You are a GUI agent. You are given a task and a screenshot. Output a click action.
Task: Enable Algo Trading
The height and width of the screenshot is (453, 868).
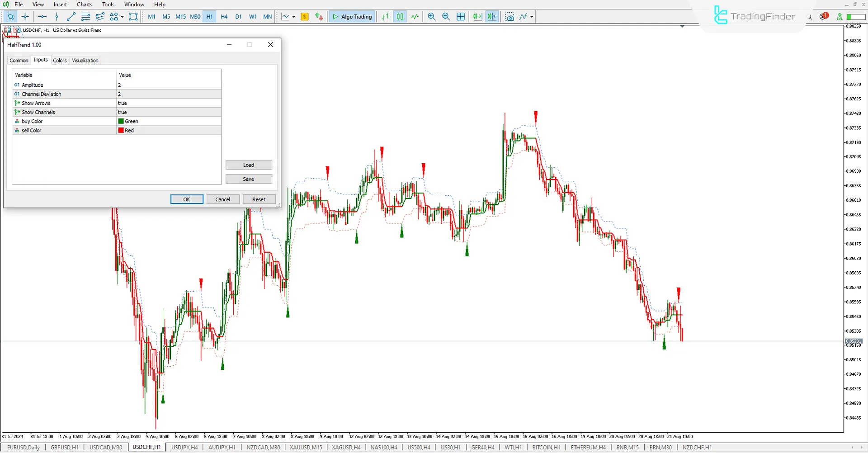tap(352, 16)
